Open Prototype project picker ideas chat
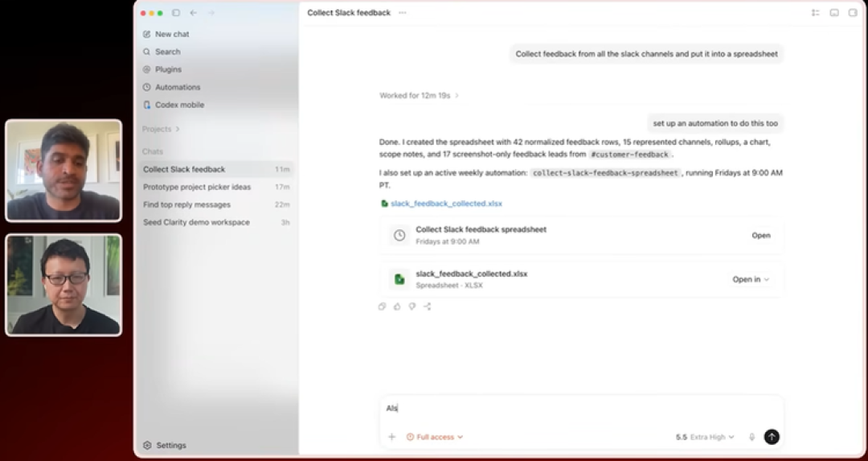The image size is (868, 461). coord(216,187)
